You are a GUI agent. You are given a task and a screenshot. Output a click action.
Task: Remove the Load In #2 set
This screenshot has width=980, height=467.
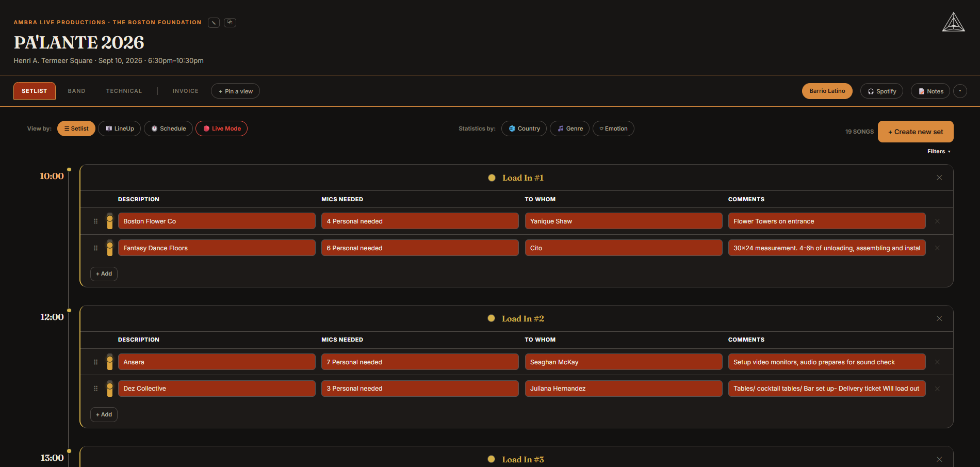(939, 318)
